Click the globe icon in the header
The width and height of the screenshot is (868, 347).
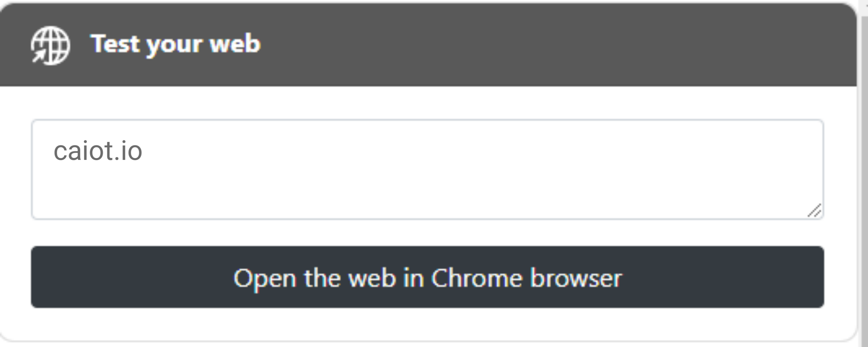pos(51,46)
